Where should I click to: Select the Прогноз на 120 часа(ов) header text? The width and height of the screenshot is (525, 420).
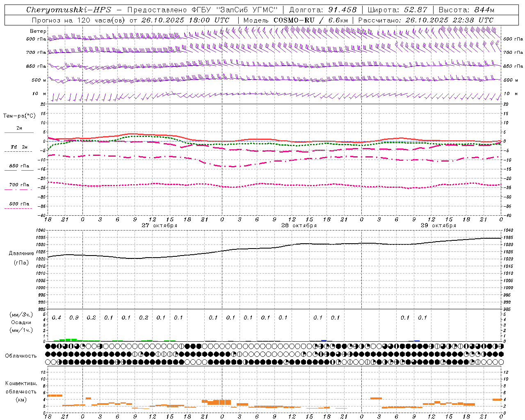coord(79,20)
